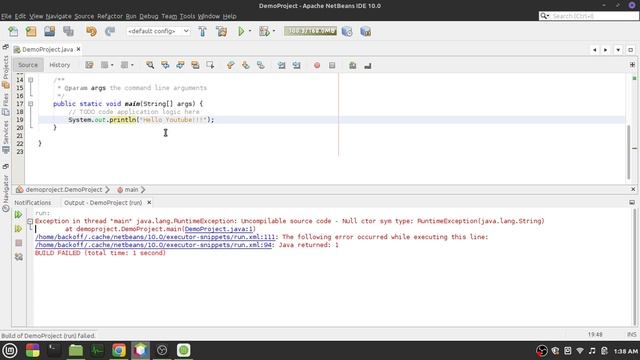Switch editor to History view
This screenshot has width=640, height=360.
coord(60,65)
